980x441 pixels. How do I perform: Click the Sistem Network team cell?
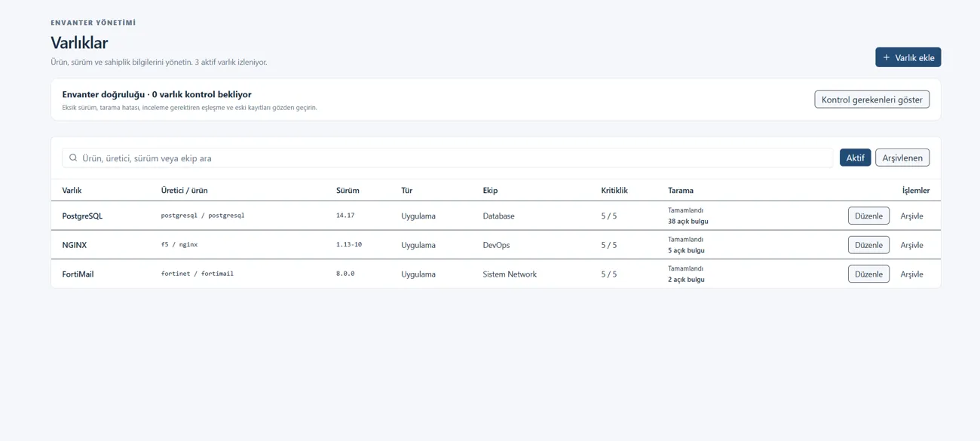click(510, 274)
